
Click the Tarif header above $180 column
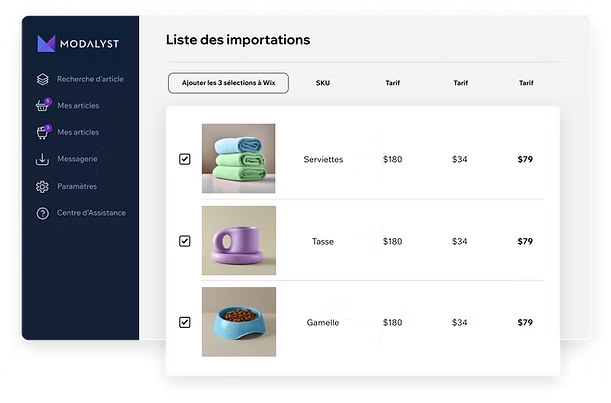[x=393, y=83]
